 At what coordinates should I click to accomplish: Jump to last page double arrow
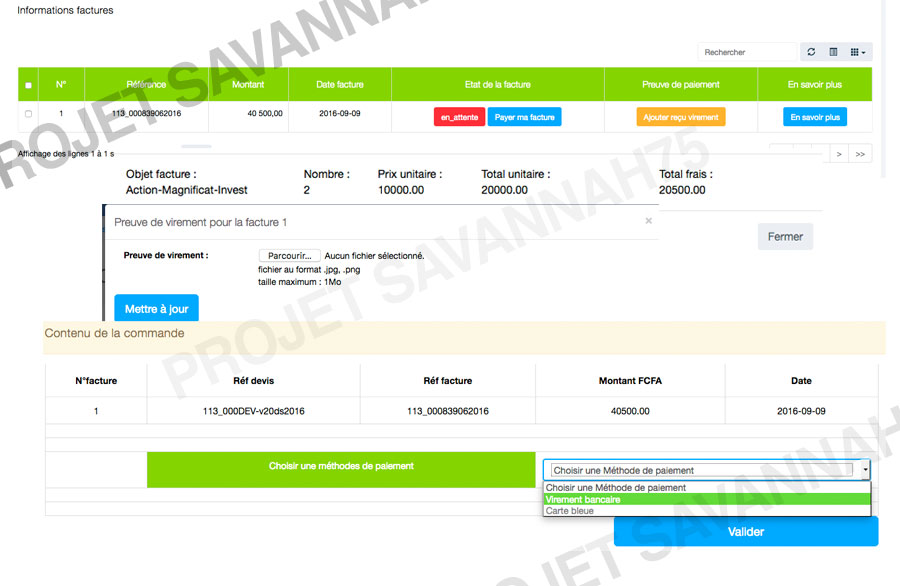[860, 154]
